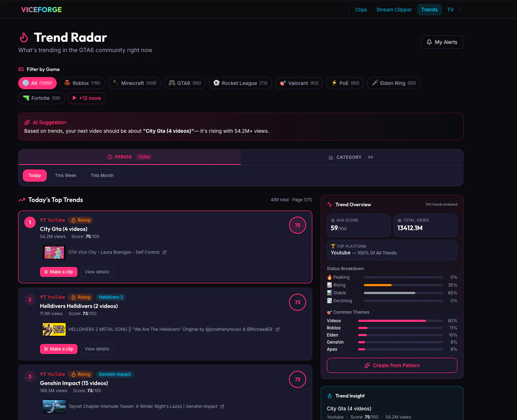This screenshot has width=517, height=420.
Task: Click the Rising 35% progress bar
Action: [404, 285]
